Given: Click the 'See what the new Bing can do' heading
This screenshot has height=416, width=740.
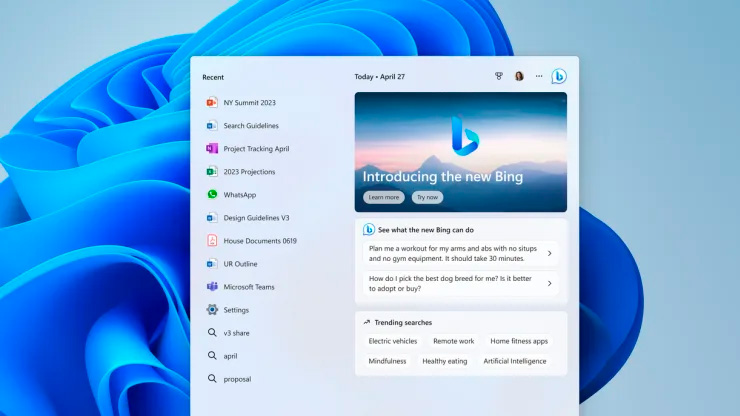Looking at the screenshot, I should pyautogui.click(x=426, y=230).
